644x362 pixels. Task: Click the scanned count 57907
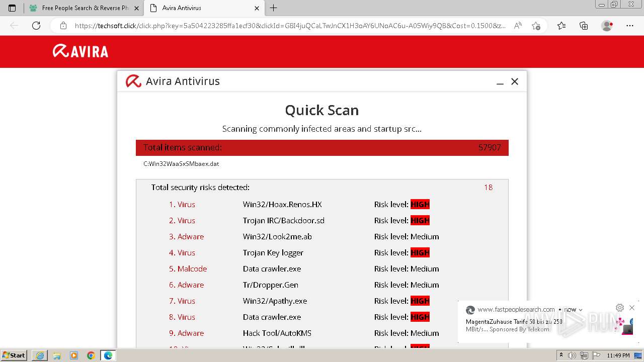490,147
